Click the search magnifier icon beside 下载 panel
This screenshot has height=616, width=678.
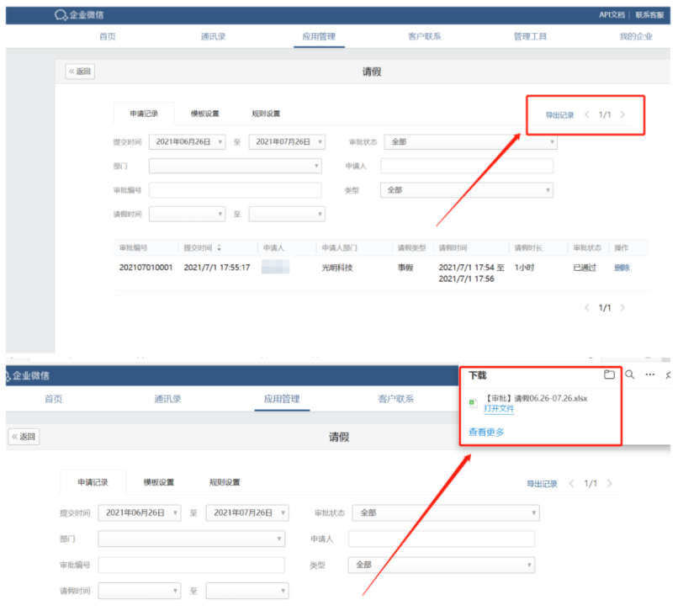tap(629, 374)
